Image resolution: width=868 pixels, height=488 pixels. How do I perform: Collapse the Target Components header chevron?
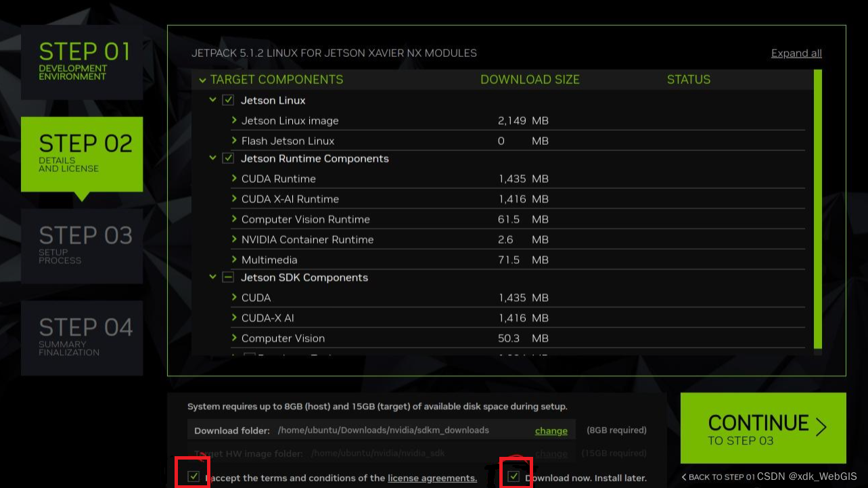pyautogui.click(x=202, y=80)
